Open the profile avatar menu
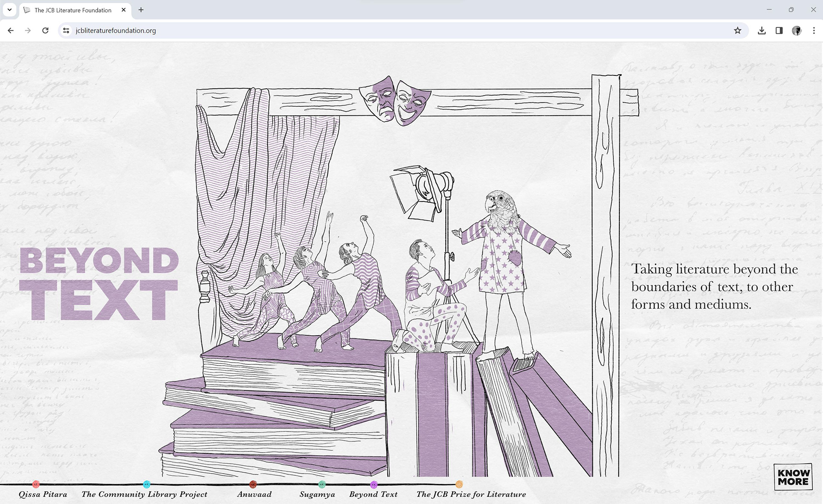The height and width of the screenshot is (504, 823). click(x=797, y=30)
